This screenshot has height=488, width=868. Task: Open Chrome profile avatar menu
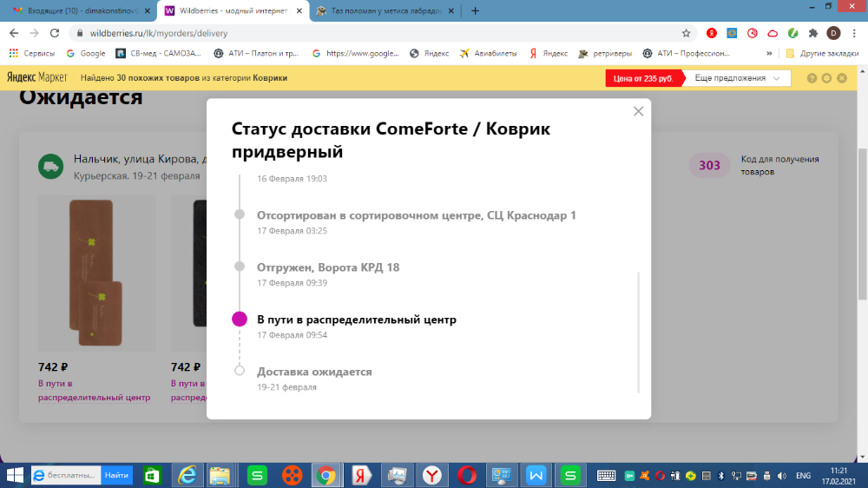(833, 33)
